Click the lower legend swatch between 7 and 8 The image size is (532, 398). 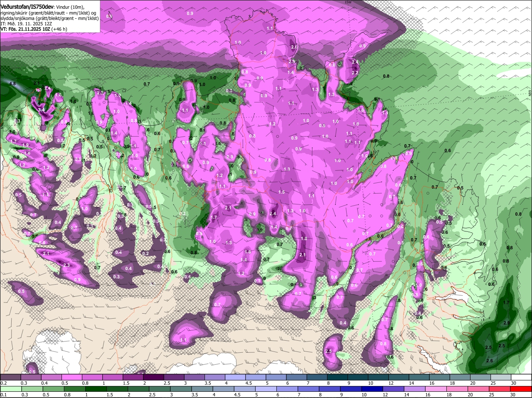[308, 388]
